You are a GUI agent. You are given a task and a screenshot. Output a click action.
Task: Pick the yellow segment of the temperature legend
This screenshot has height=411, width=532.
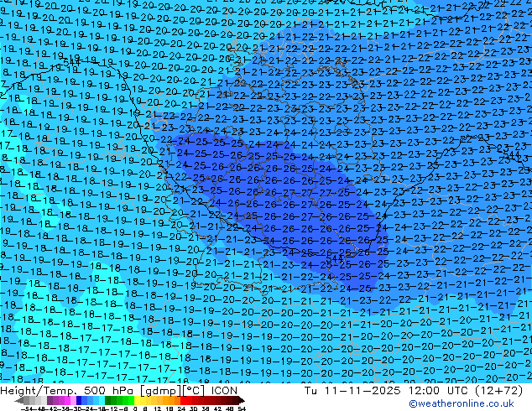point(137,400)
